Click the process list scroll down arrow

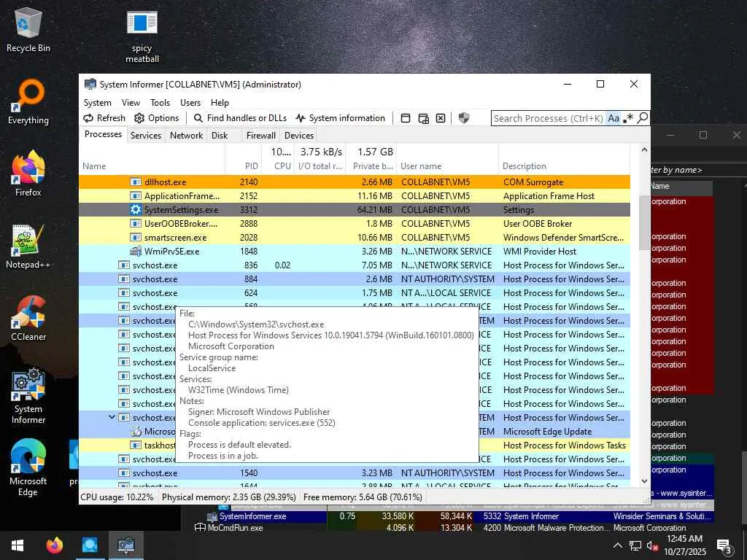tap(644, 481)
